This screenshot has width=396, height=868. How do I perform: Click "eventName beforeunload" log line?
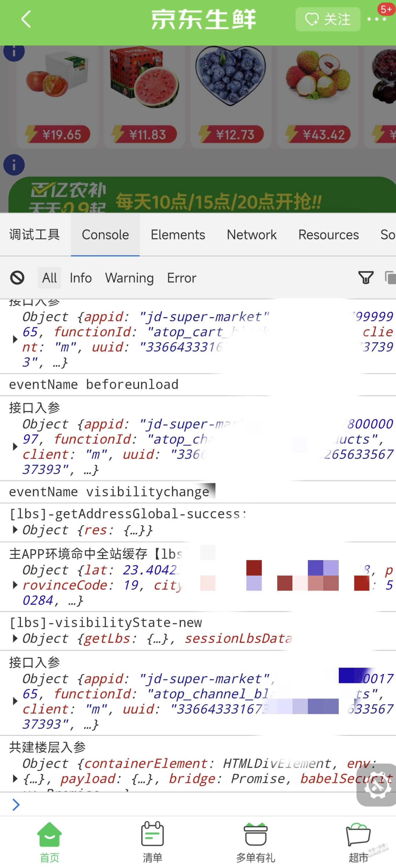point(93,384)
